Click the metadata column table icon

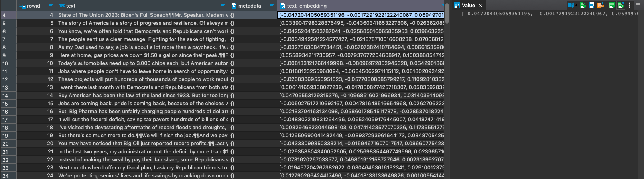(234, 6)
